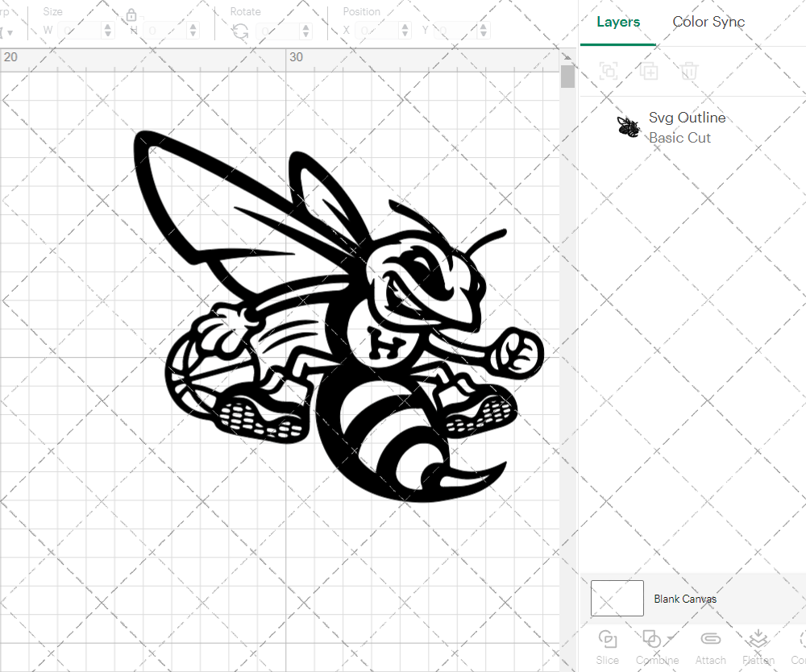This screenshot has height=672, width=806.
Task: Click the duplicate layer icon in Layers panel
Action: click(648, 72)
